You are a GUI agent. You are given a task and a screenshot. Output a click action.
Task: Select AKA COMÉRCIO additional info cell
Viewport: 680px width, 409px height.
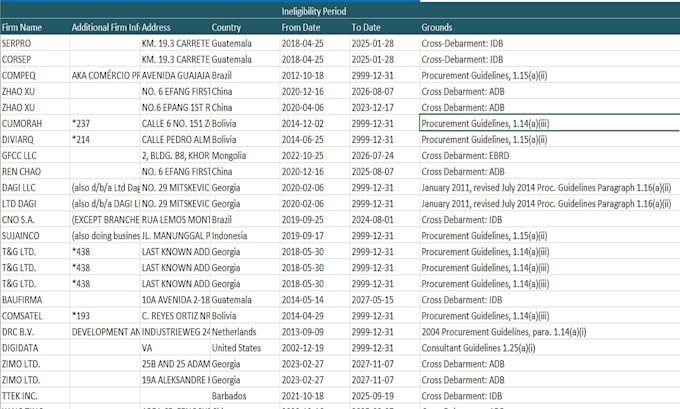[105, 75]
